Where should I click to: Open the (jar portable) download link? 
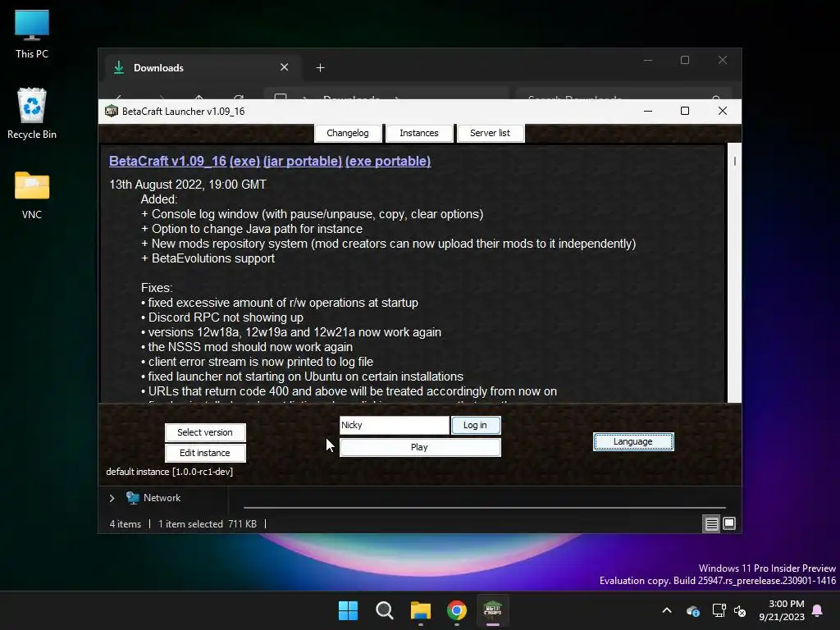pyautogui.click(x=303, y=162)
